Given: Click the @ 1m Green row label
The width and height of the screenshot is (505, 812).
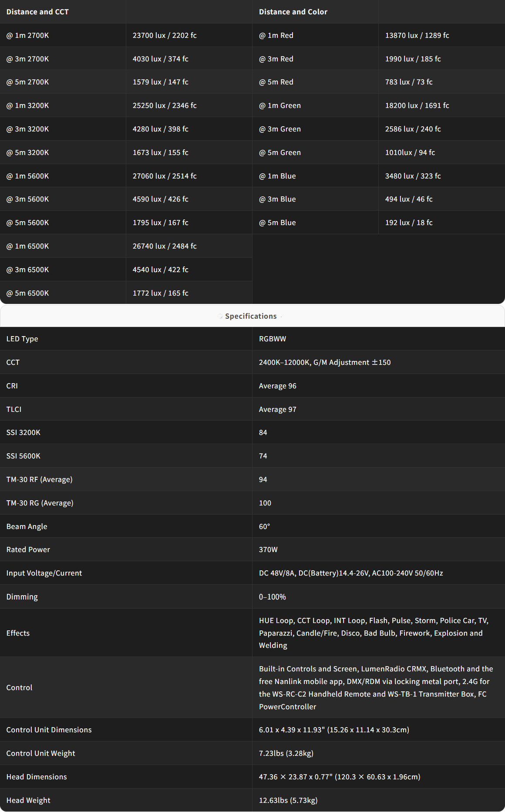Looking at the screenshot, I should pyautogui.click(x=280, y=105).
